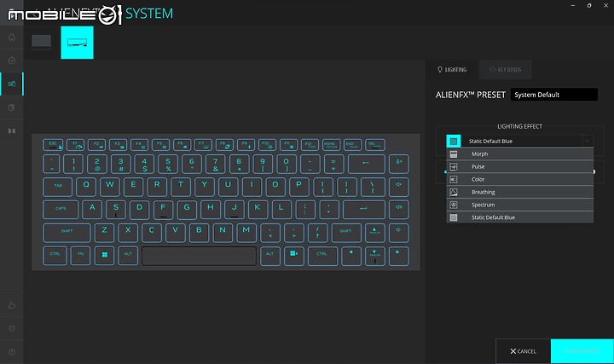
Task: Select the TAB key on the keyboard
Action: point(58,187)
